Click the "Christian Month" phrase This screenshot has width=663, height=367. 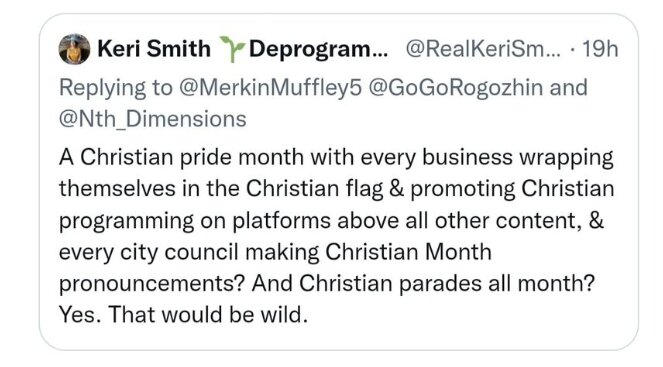click(408, 252)
